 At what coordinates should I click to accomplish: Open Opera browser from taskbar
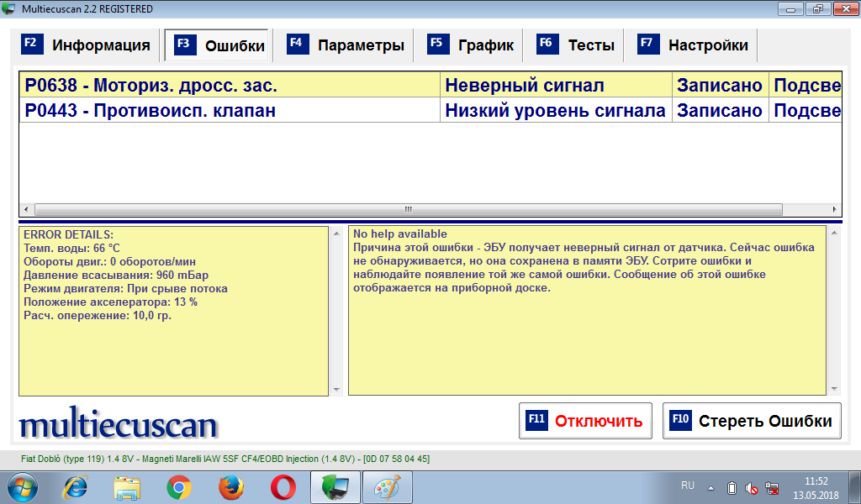coord(283,486)
